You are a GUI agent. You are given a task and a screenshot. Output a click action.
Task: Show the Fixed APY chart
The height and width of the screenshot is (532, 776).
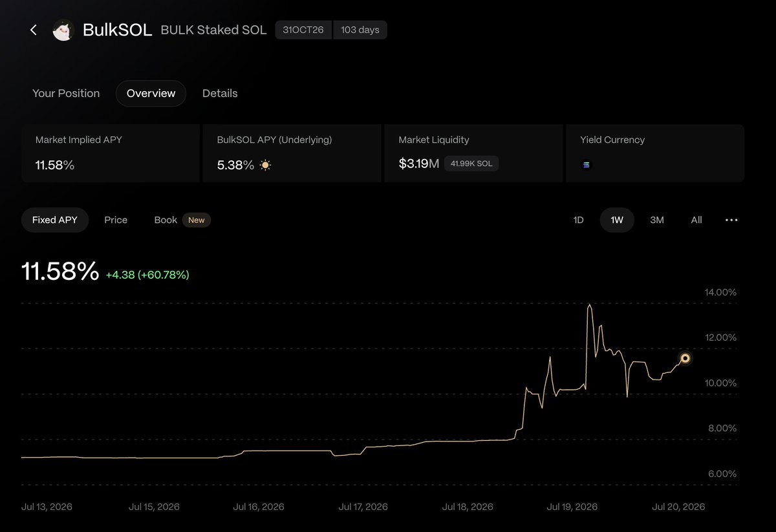click(x=55, y=220)
